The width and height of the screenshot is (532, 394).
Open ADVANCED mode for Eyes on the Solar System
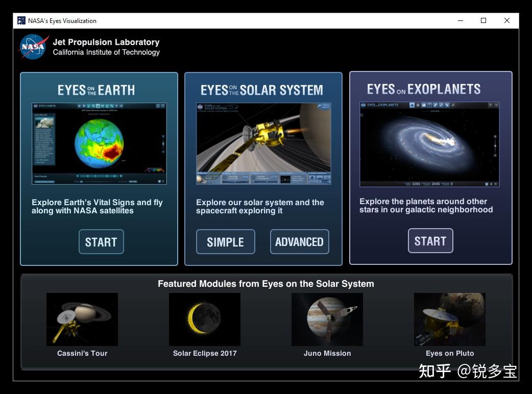tap(299, 241)
